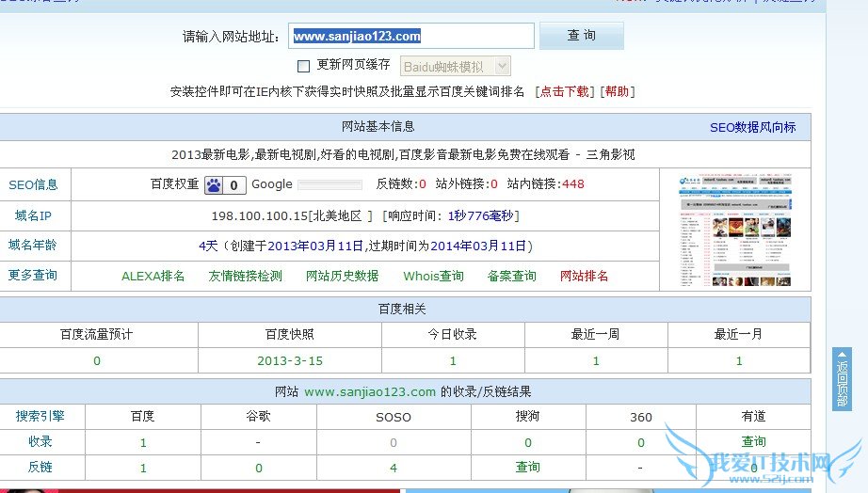Image resolution: width=868 pixels, height=493 pixels.
Task: Click the 域名年龄 row label
Action: coord(33,246)
